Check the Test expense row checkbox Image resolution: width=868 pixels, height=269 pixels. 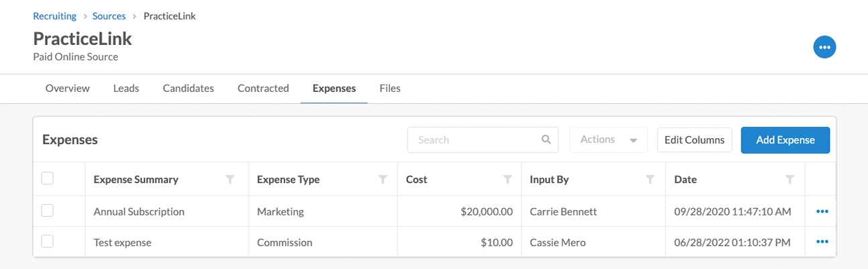click(x=48, y=241)
